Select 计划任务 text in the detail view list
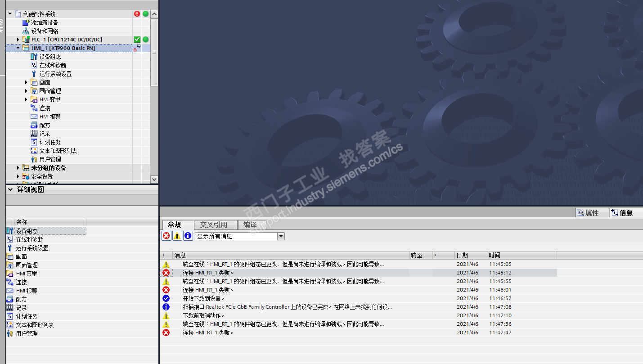 27,316
